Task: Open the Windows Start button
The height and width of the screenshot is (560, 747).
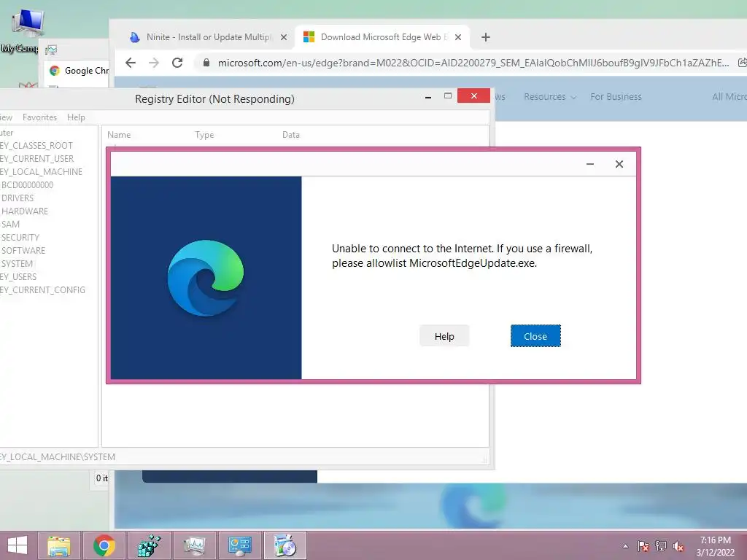Action: [18, 545]
